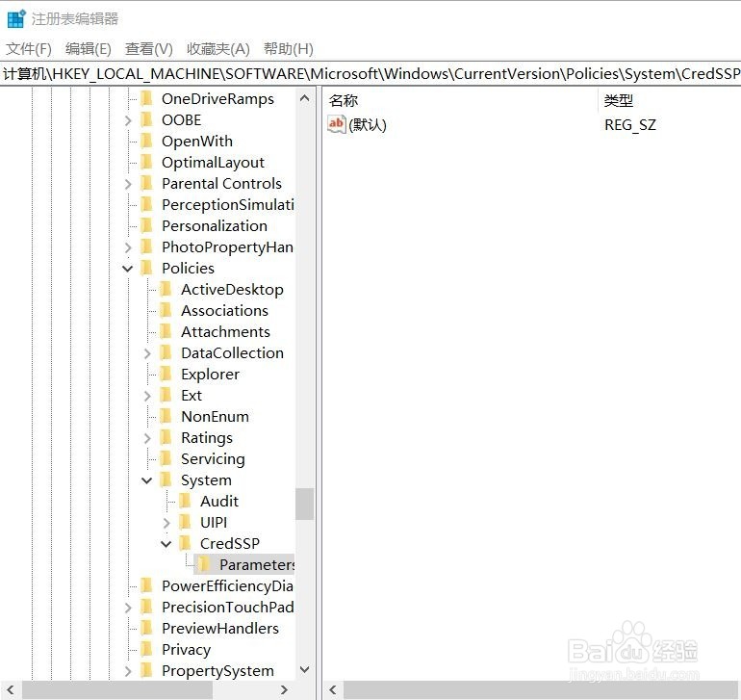This screenshot has height=700, width=741.
Task: Select the Parameters tree item label
Action: (x=257, y=565)
